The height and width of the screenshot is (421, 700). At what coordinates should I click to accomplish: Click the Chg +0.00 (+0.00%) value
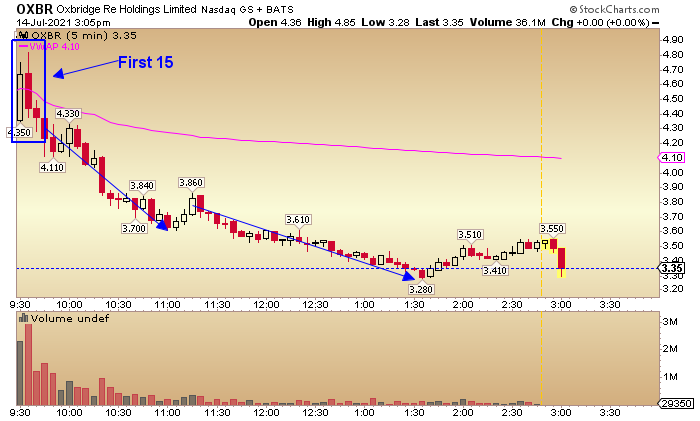[600, 22]
